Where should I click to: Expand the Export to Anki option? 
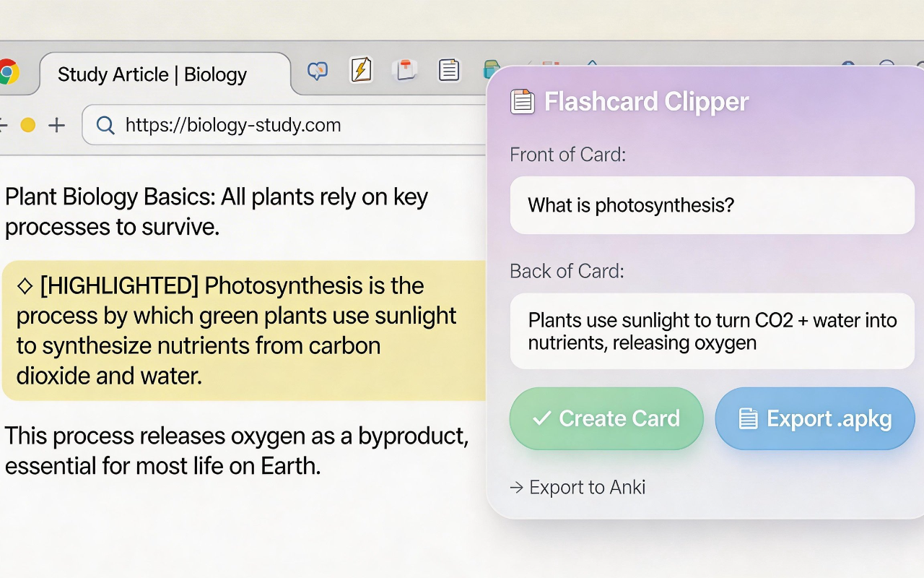coord(577,487)
